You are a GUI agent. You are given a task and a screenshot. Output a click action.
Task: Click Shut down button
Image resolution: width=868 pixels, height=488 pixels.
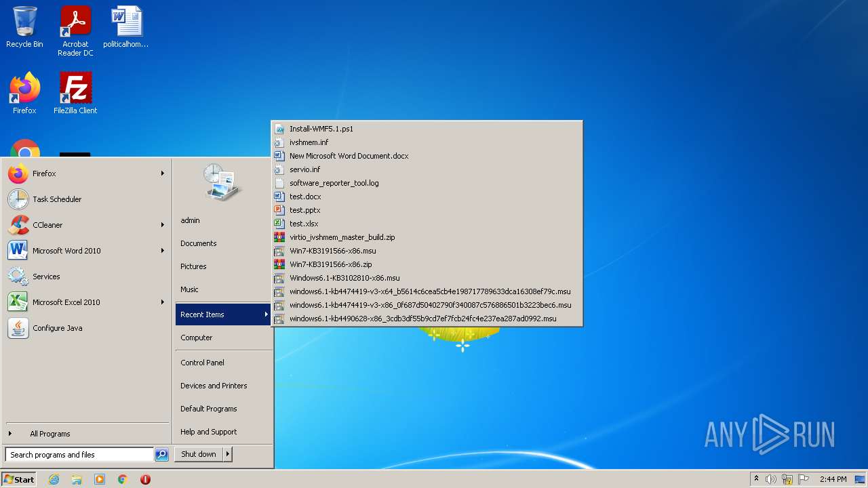pos(199,454)
